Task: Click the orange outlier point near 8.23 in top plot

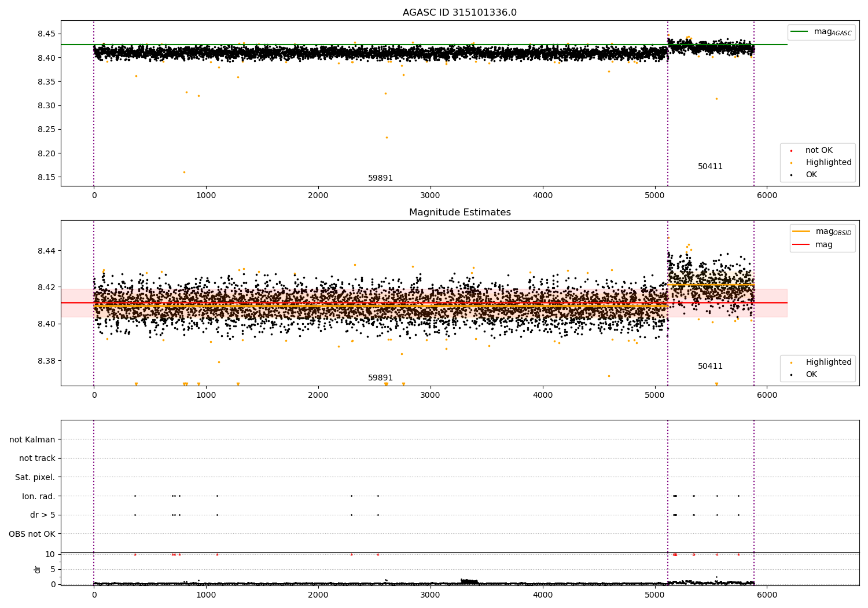Action: 387,137
